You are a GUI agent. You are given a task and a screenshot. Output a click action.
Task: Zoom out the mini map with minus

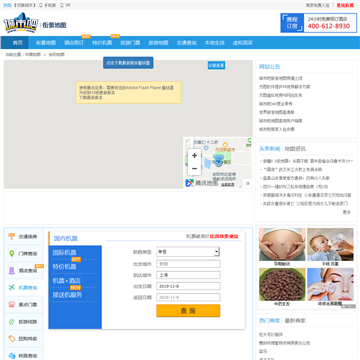click(x=194, y=169)
